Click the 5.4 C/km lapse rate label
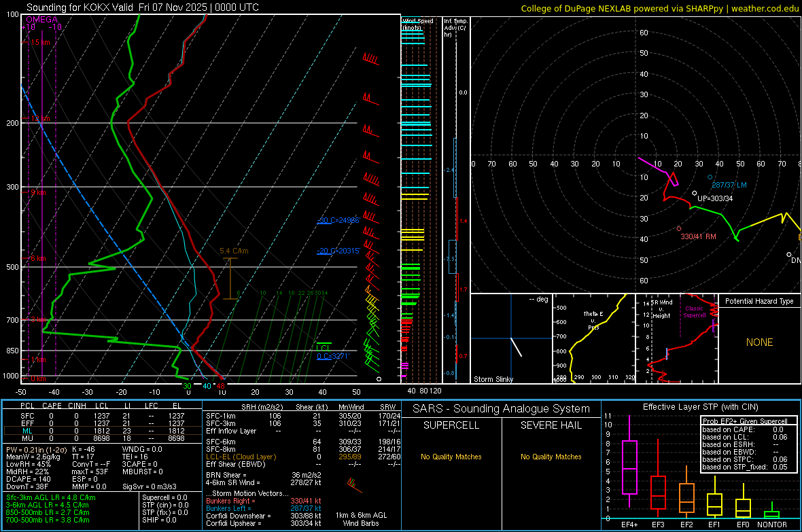802x532 pixels. (234, 251)
